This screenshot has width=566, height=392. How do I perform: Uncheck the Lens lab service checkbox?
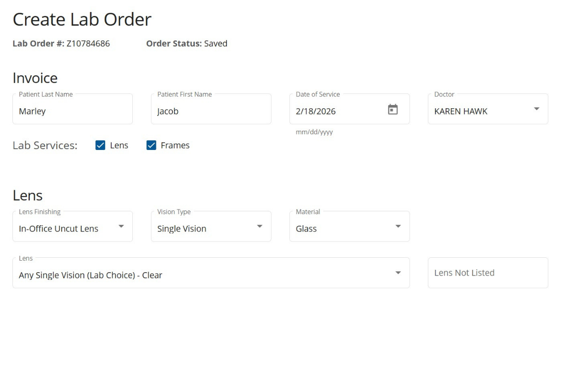coord(100,145)
